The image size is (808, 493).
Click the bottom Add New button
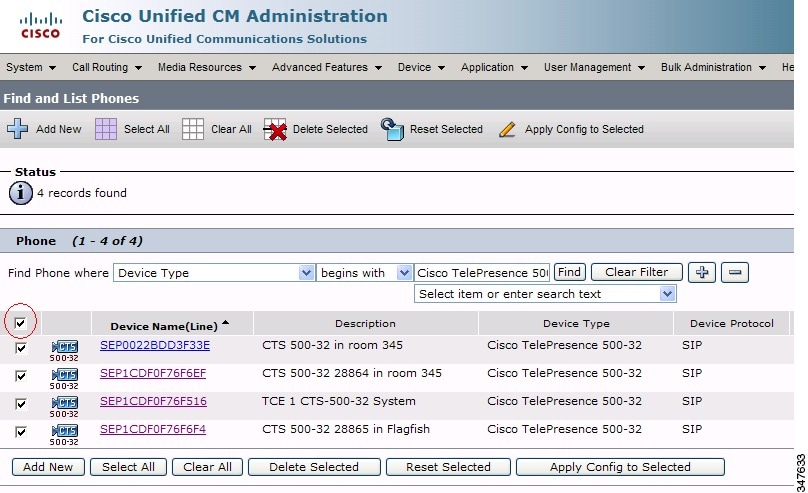pos(48,467)
